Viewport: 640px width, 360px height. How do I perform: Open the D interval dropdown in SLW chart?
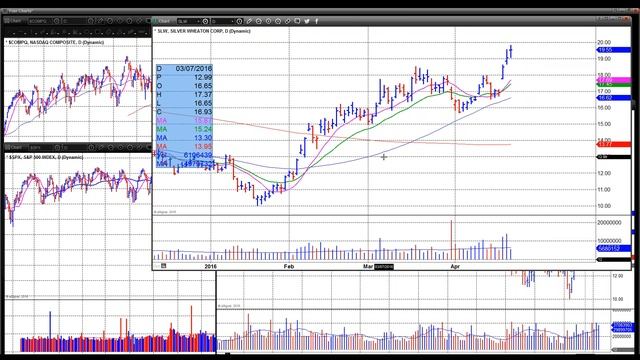pyautogui.click(x=232, y=21)
